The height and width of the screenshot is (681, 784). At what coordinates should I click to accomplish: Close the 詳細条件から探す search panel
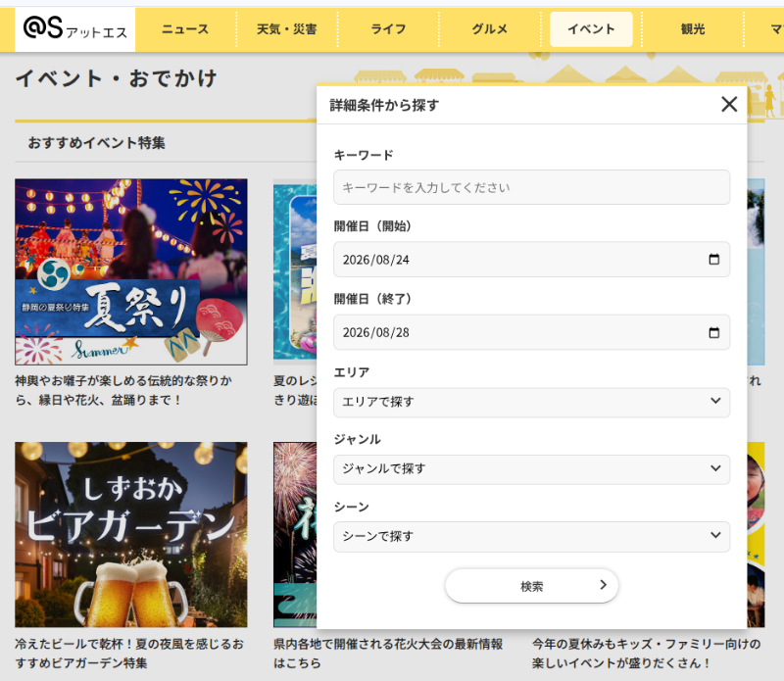tap(729, 104)
